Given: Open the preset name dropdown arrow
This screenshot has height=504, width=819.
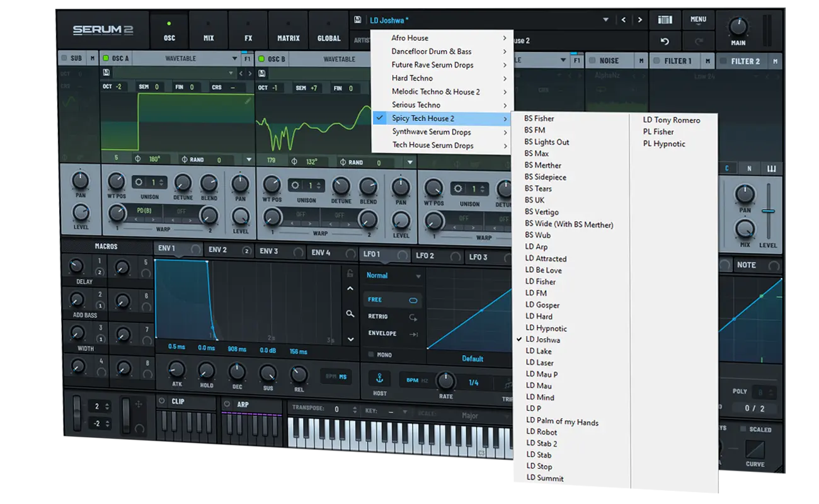Looking at the screenshot, I should click(x=606, y=20).
